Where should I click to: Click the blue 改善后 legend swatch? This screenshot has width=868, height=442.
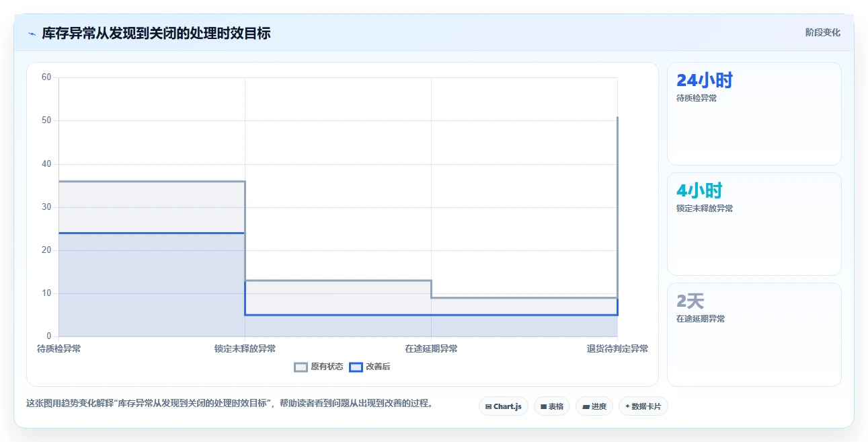click(356, 367)
